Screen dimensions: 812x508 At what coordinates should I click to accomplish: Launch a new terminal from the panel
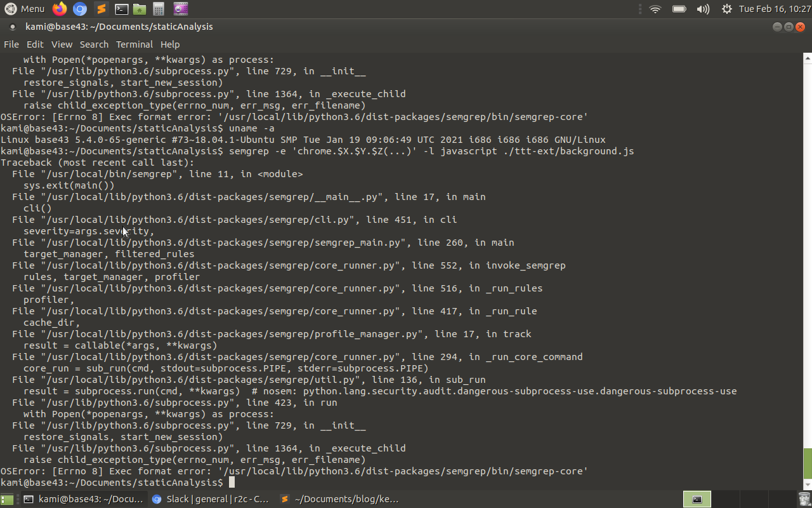tap(121, 9)
